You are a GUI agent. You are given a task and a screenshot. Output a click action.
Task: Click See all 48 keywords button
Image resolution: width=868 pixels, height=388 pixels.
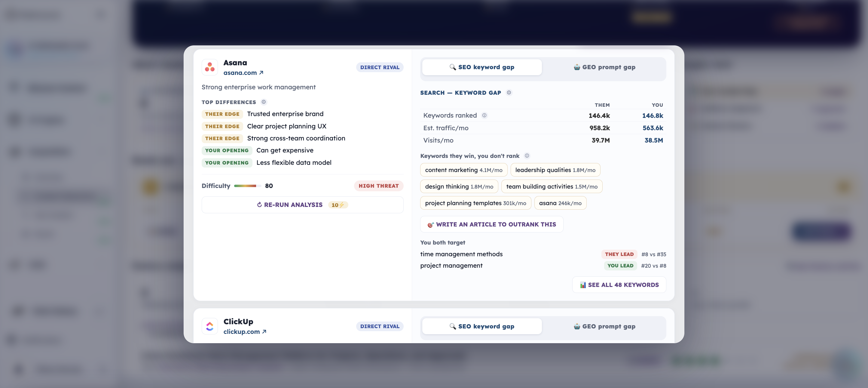(619, 285)
